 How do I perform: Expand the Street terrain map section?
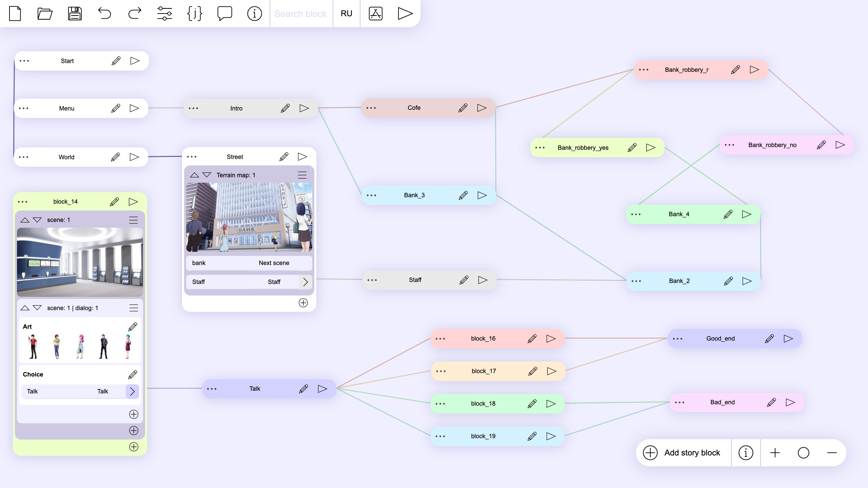coord(207,175)
